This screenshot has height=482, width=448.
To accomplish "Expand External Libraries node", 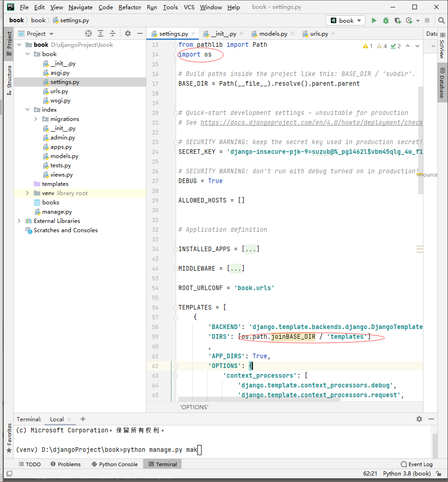I will (19, 221).
